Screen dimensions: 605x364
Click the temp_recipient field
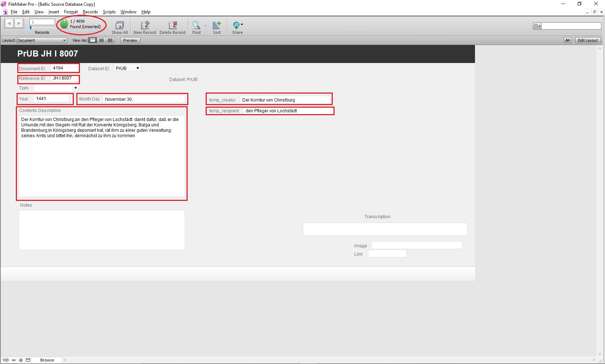[288, 111]
